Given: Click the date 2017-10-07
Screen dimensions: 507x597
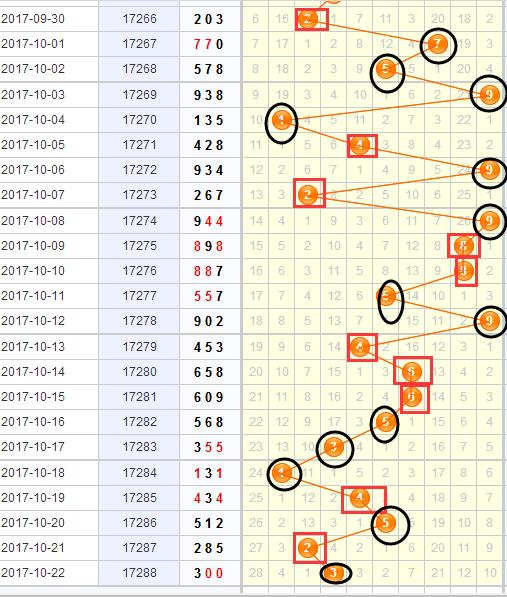Looking at the screenshot, I should click(33, 195).
